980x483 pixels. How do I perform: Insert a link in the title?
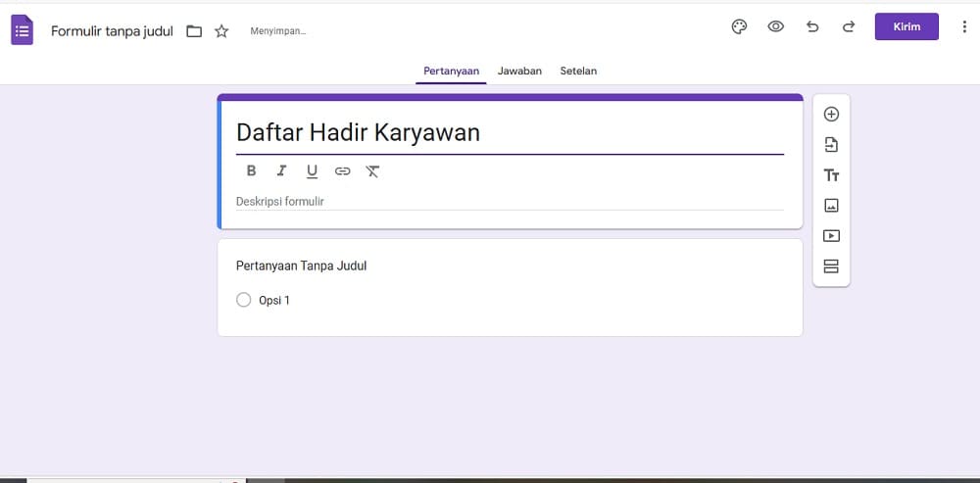click(x=342, y=171)
